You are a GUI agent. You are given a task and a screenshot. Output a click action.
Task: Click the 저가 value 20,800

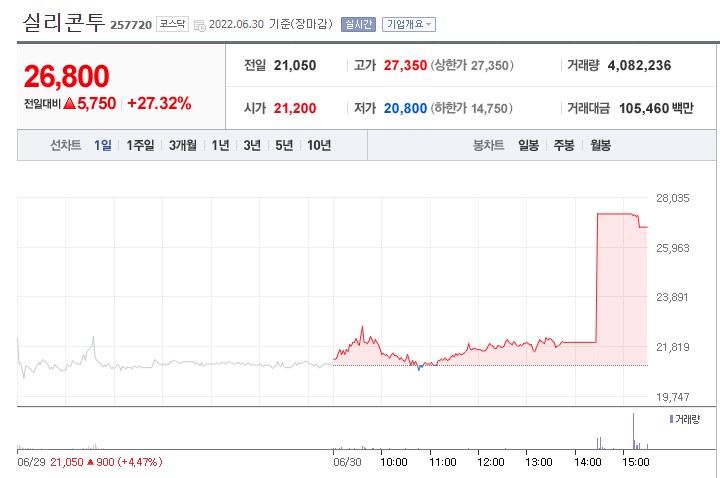[405, 108]
